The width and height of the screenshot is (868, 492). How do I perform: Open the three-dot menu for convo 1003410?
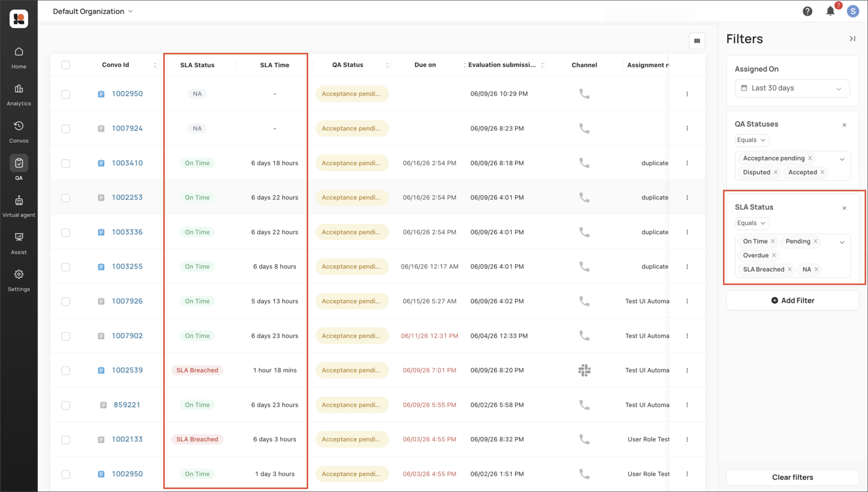687,163
